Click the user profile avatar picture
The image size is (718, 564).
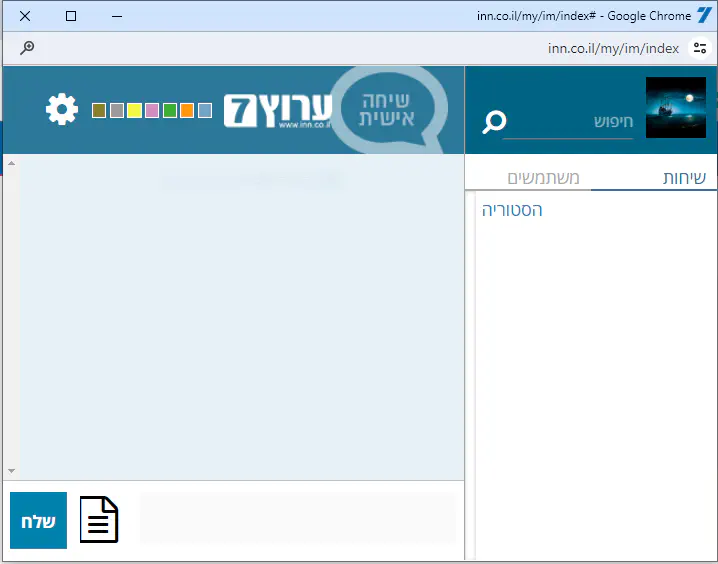click(x=675, y=108)
